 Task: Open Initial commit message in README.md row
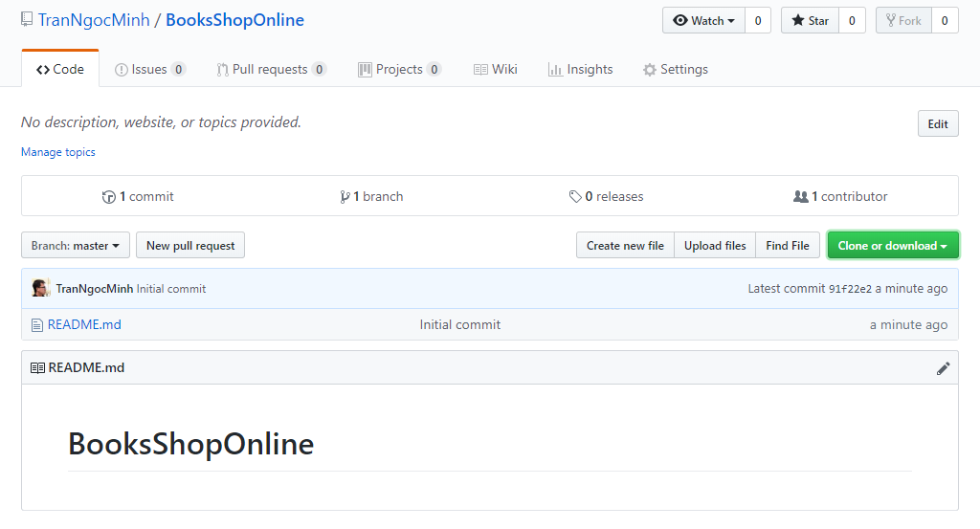[x=460, y=325]
